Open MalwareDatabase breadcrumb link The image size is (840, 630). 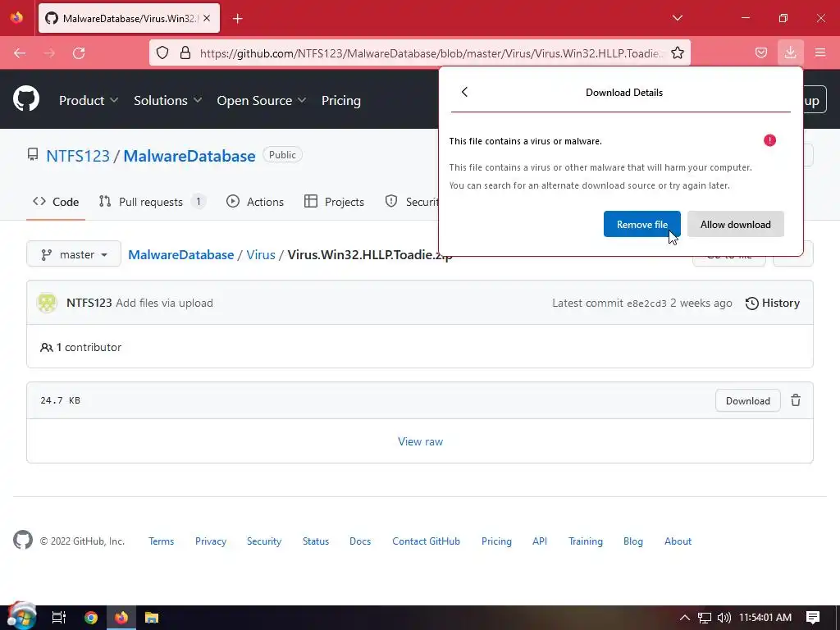181,254
